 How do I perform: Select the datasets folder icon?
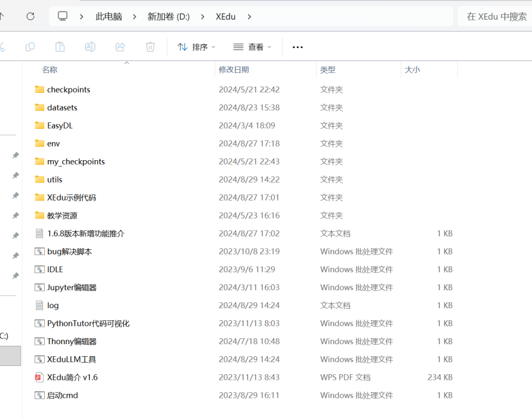(x=39, y=108)
